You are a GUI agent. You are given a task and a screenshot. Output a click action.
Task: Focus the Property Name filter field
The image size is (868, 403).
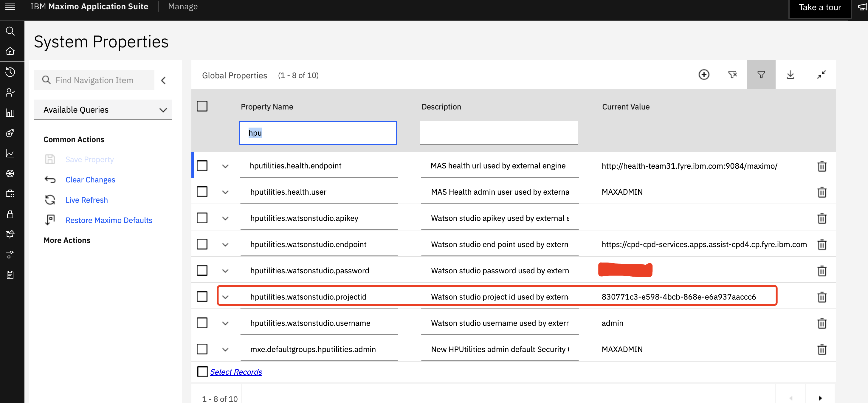(x=318, y=133)
